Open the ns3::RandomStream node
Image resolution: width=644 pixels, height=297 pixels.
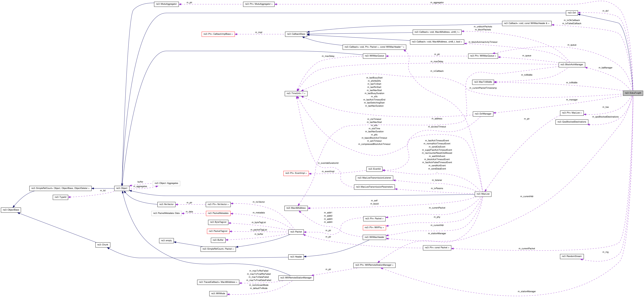tap(572, 256)
